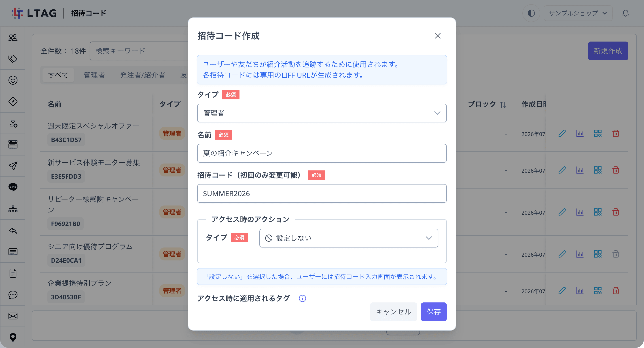Open the add-user sidebar icon

[13, 123]
